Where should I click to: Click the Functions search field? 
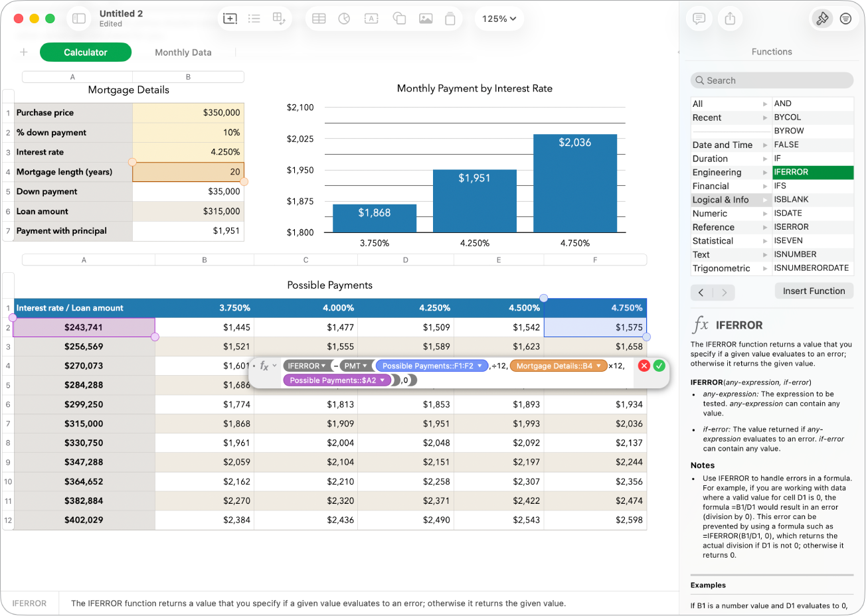point(771,80)
